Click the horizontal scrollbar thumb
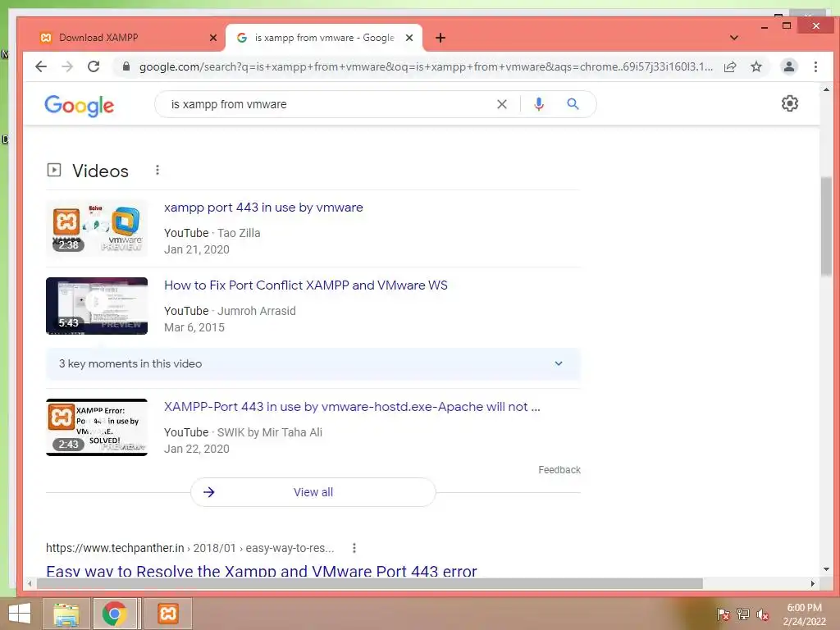 pyautogui.click(x=370, y=583)
